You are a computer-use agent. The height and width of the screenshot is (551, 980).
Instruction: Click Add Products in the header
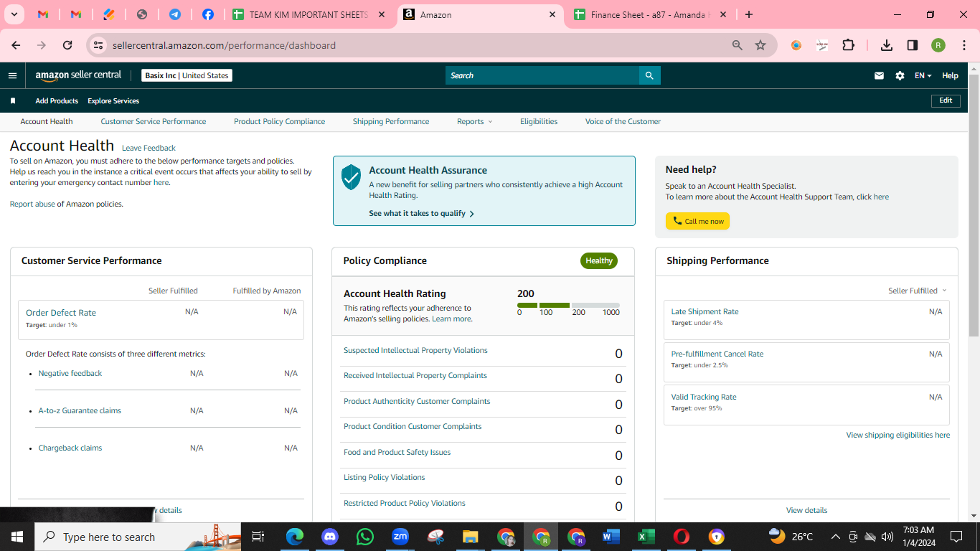coord(57,101)
